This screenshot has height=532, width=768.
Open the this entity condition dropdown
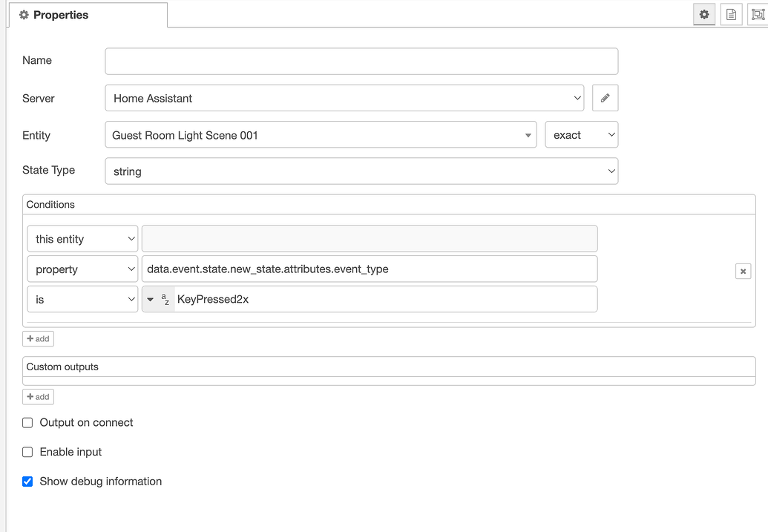[82, 238]
